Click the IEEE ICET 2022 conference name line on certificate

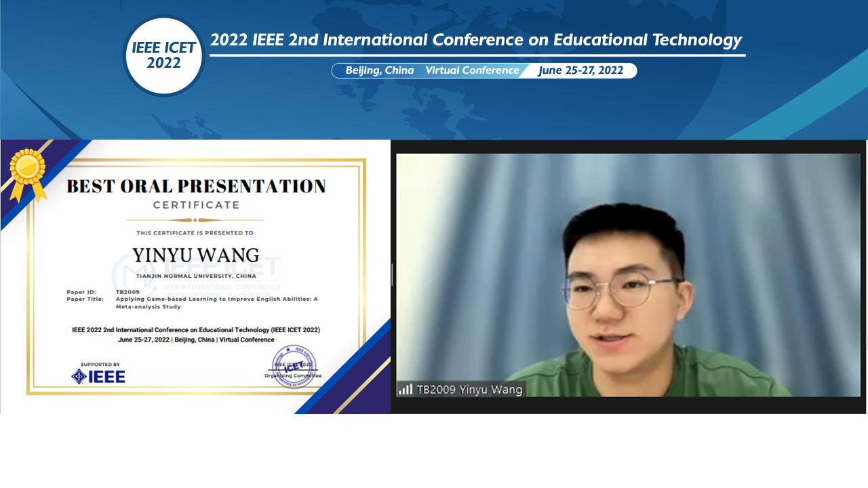pyautogui.click(x=196, y=330)
